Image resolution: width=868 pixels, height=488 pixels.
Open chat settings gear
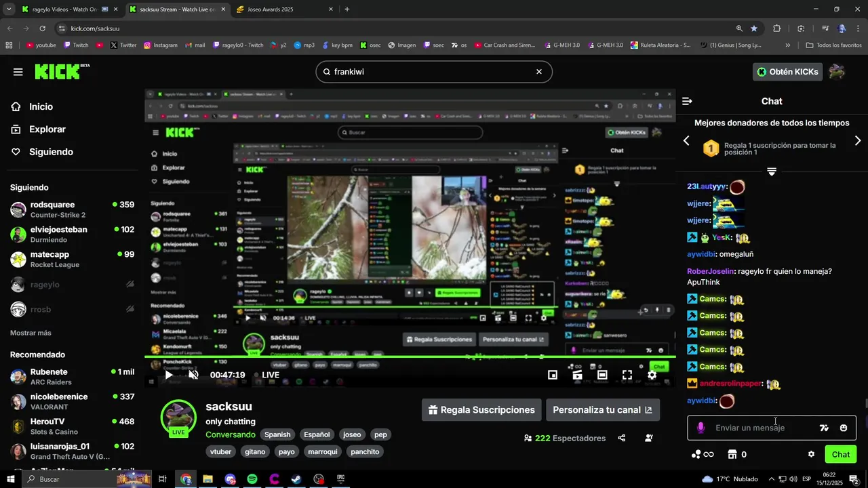click(x=811, y=454)
